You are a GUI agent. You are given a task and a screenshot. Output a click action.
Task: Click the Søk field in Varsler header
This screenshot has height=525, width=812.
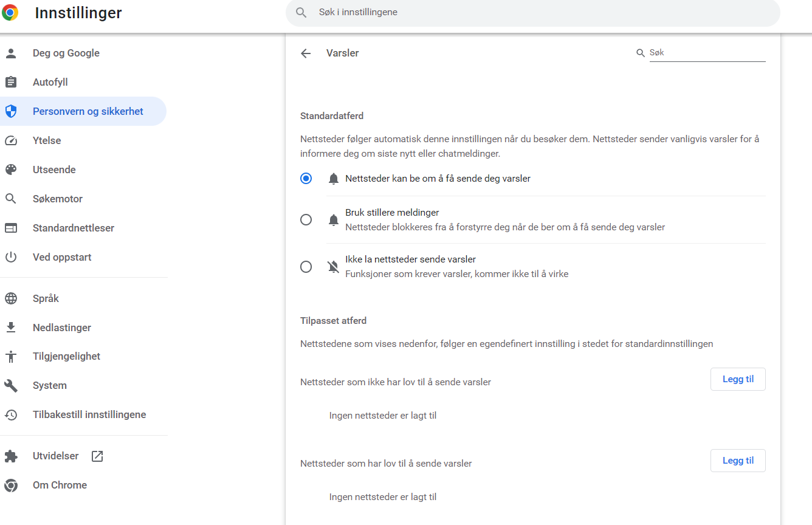(x=706, y=53)
